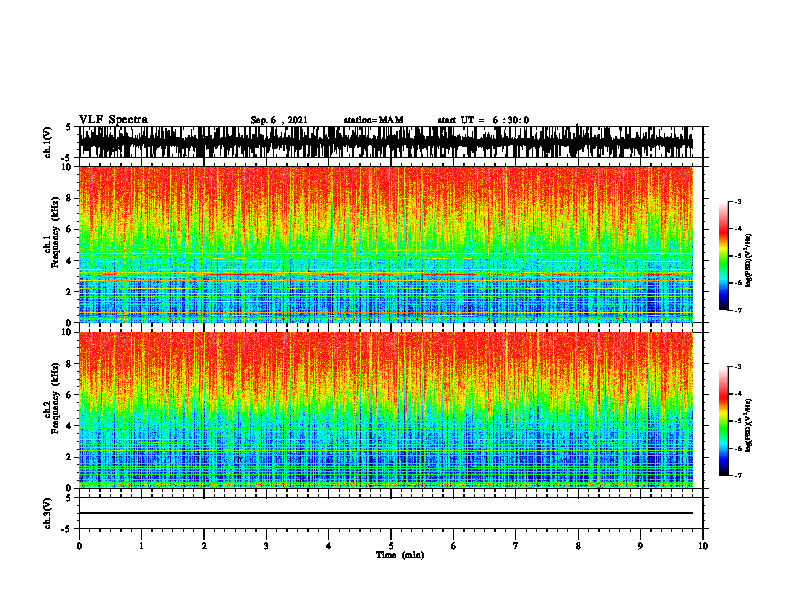Click the '1' tick on the Time axis
The height and width of the screenshot is (612, 792).
pyautogui.click(x=141, y=546)
